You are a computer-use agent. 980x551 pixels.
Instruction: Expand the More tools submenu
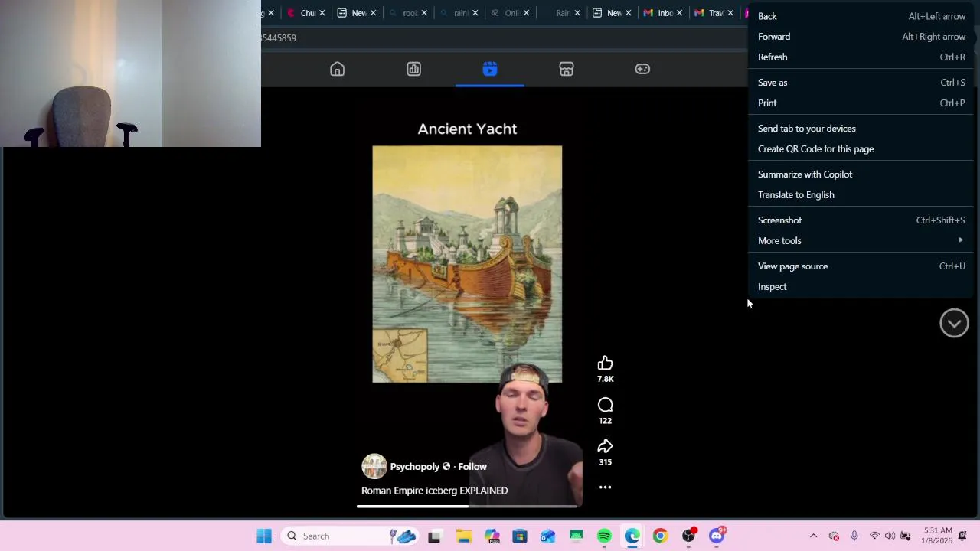pos(860,240)
